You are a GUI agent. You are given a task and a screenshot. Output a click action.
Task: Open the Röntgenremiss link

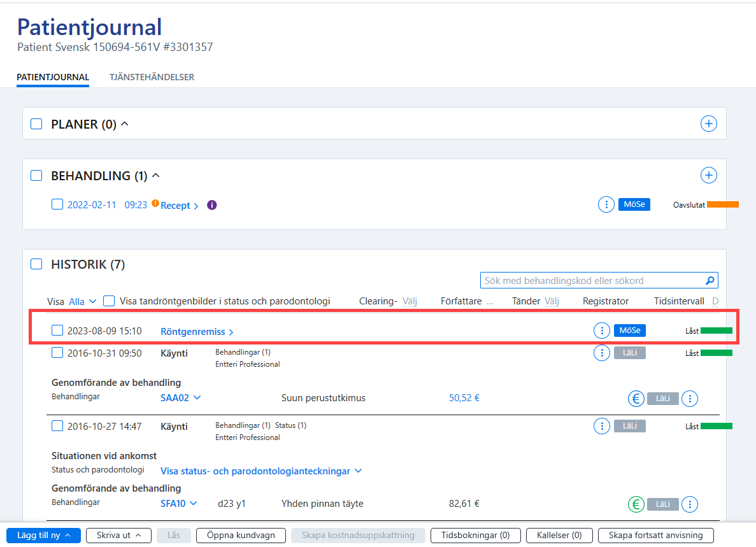197,332
